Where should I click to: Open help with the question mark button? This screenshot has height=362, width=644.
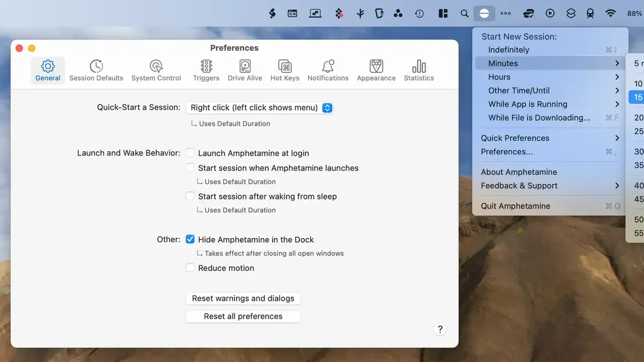click(x=440, y=329)
